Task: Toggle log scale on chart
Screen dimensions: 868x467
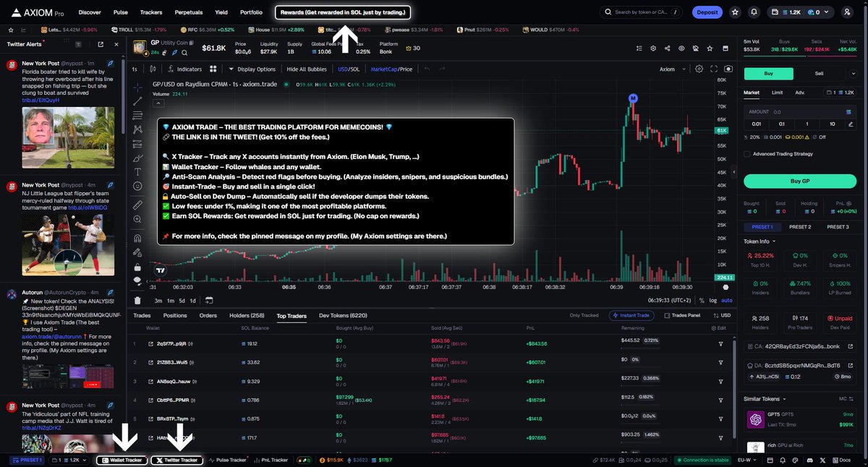Action: [714, 300]
